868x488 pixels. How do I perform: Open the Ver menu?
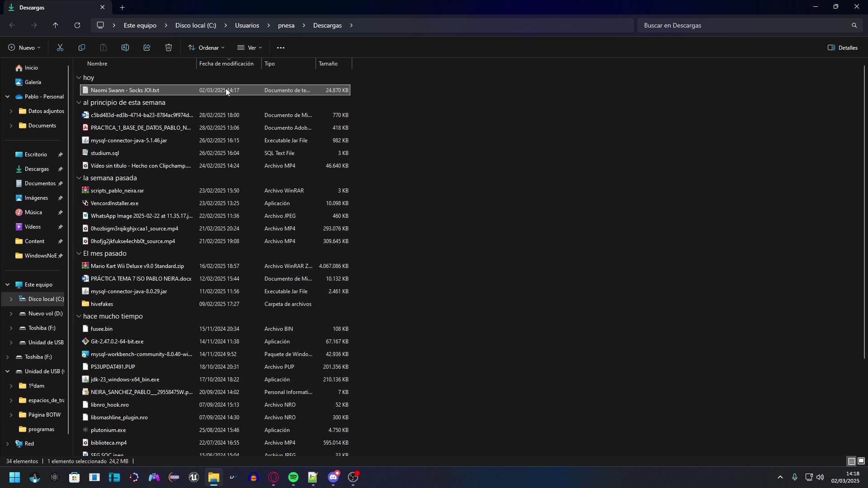[250, 47]
